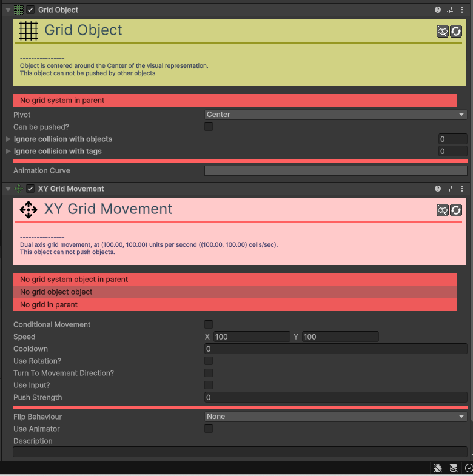Click the debug mode bug icon in status bar
Viewport: 473px width, 476px height.
pos(438,468)
